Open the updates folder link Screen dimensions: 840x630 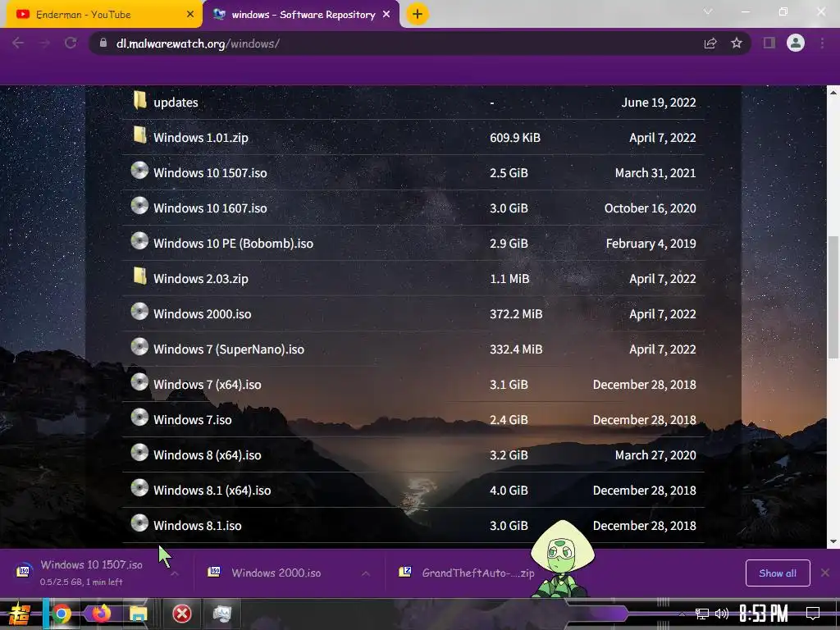click(x=176, y=103)
